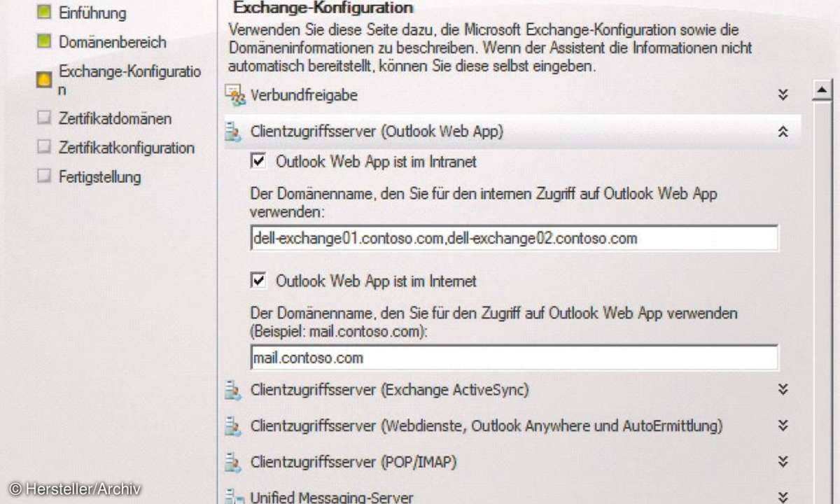The height and width of the screenshot is (504, 840).
Task: Click the Unified Messaging-Server icon
Action: click(233, 497)
